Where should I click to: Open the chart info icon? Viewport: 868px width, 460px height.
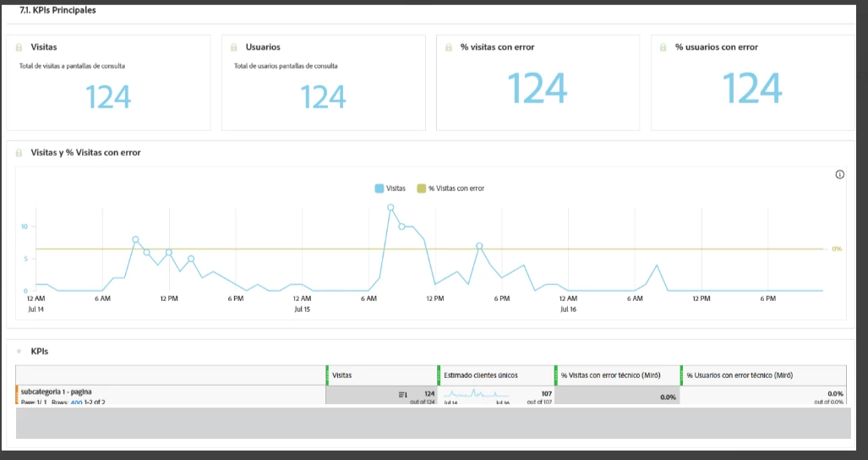[840, 174]
